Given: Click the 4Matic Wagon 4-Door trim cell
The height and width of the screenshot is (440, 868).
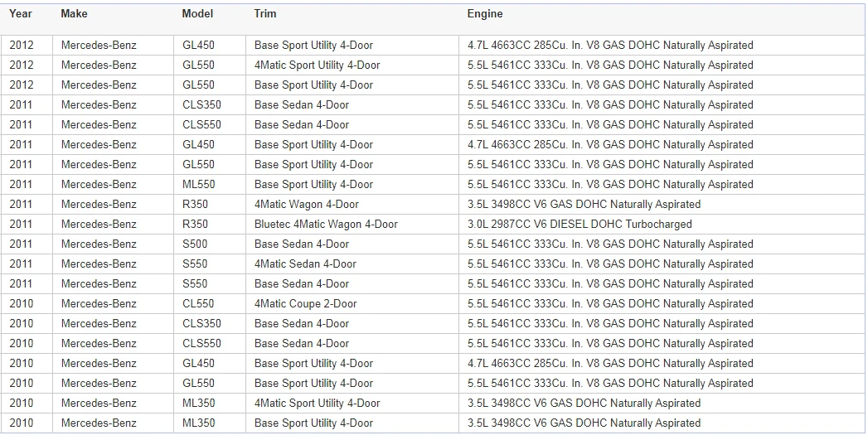Looking at the screenshot, I should coord(352,205).
